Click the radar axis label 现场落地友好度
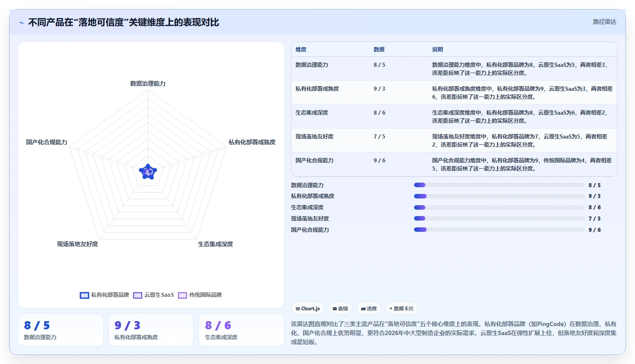Viewport: 635px width, 364px height. click(x=77, y=244)
